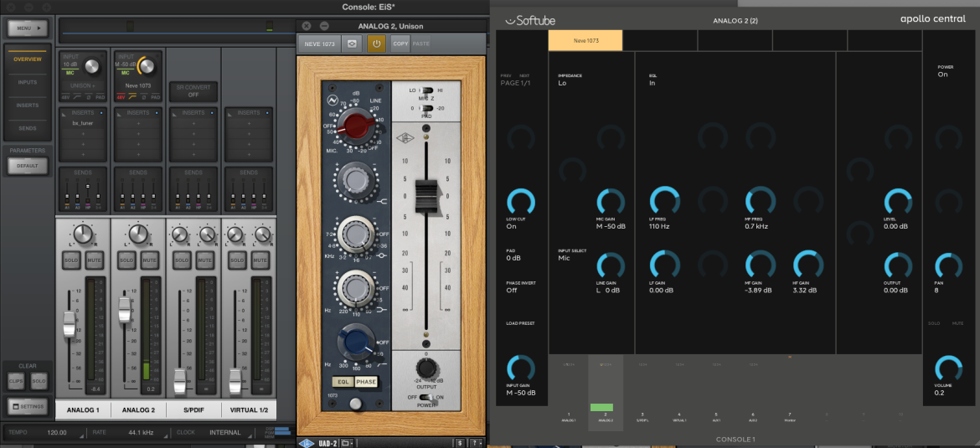Switch to the INSERTS view

click(x=28, y=106)
